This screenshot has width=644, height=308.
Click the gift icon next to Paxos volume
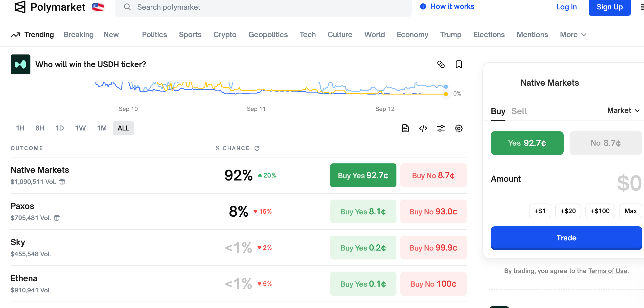tap(57, 218)
